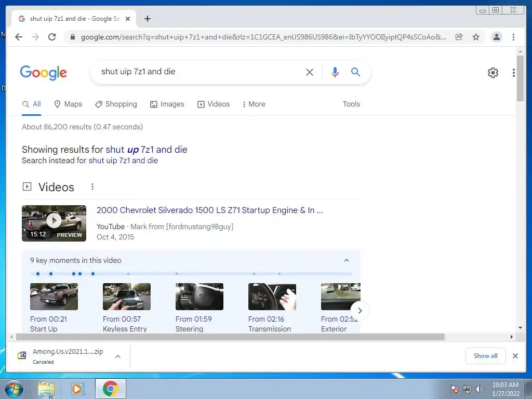Switch to the Videos tab
This screenshot has width=532, height=399.
pyautogui.click(x=214, y=104)
